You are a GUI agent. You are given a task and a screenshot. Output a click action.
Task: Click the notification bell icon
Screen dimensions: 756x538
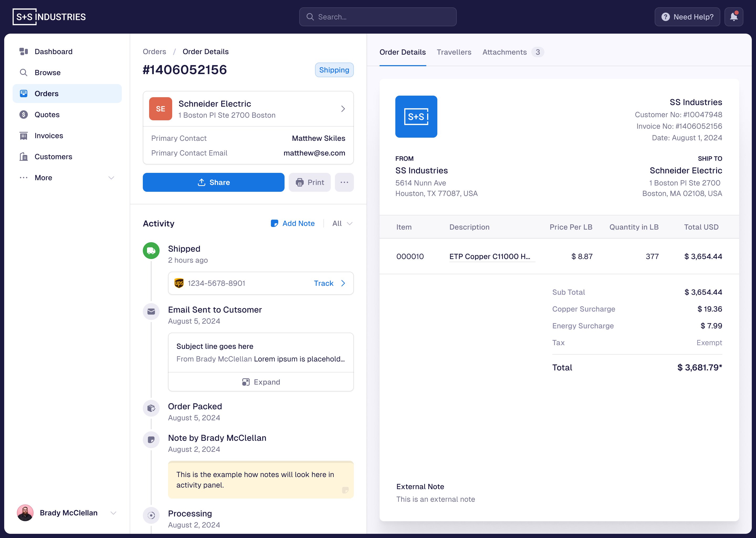click(x=733, y=17)
